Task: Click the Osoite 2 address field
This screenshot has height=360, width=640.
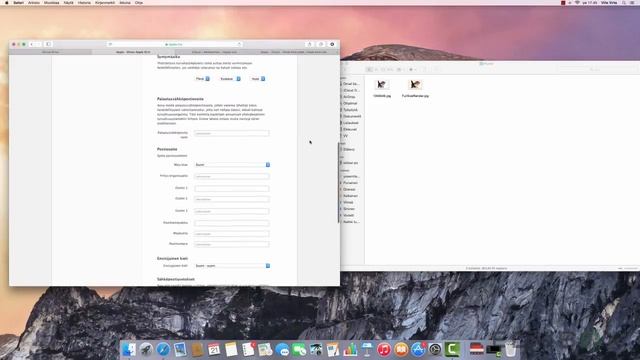Action: (232, 199)
